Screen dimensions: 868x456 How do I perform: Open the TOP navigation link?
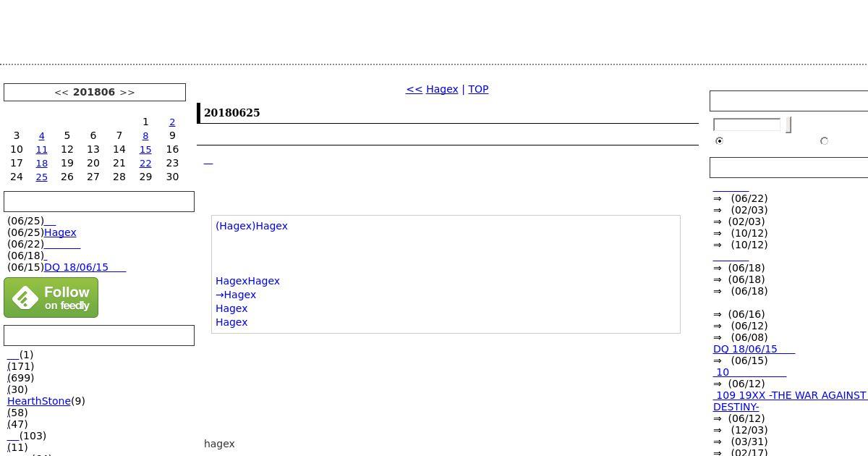point(478,89)
